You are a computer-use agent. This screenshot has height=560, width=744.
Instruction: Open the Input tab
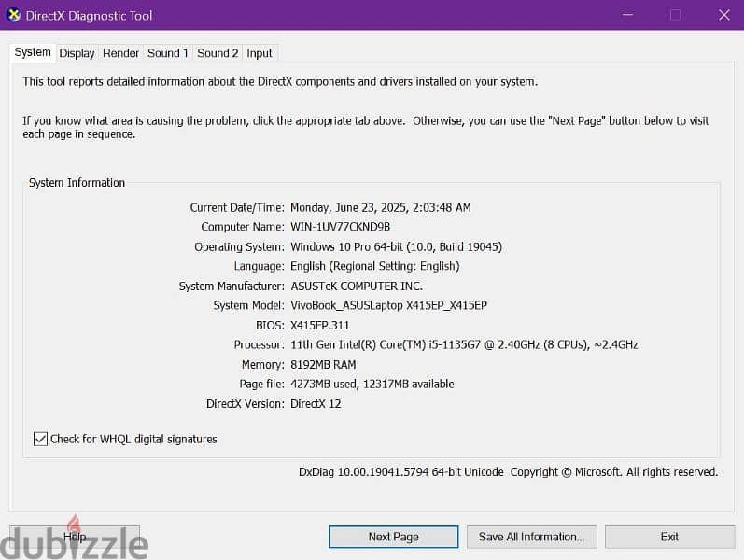pos(260,53)
